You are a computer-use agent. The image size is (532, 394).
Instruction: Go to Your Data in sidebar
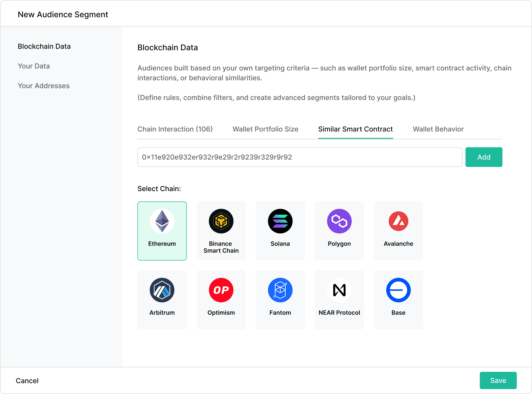coord(34,66)
